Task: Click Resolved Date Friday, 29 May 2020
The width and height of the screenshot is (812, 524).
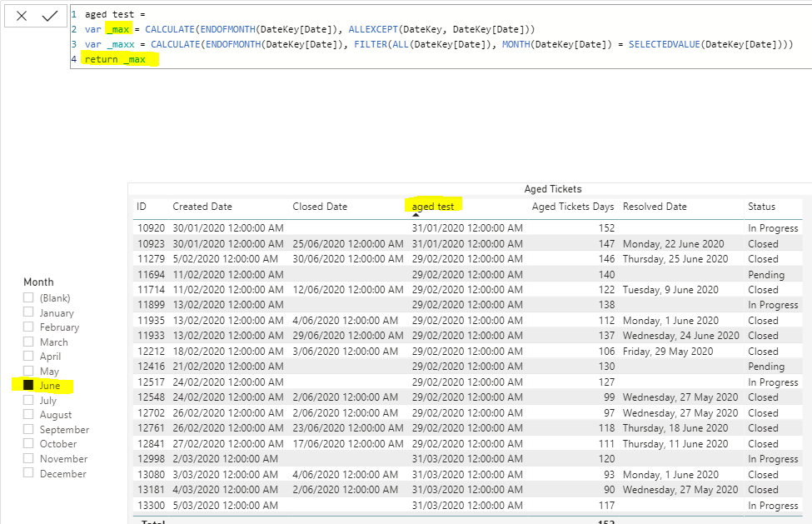Action: [x=668, y=351]
